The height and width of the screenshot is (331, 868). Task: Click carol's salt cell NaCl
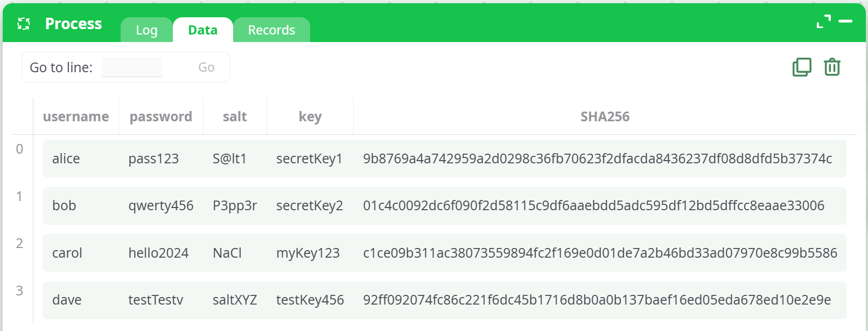pos(227,252)
